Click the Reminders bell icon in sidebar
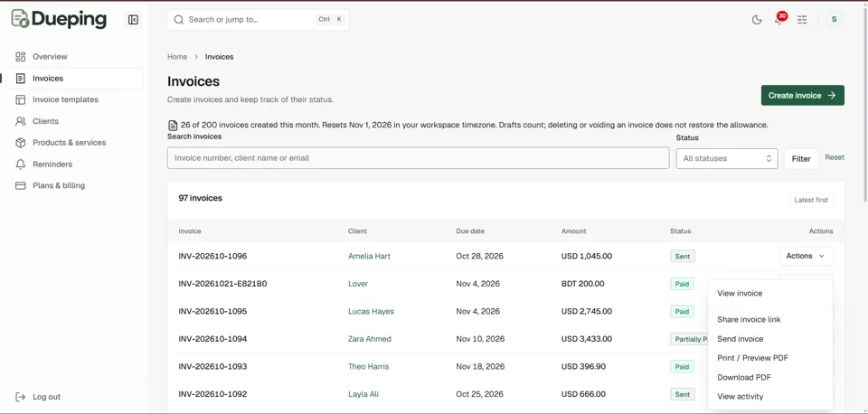 [21, 165]
